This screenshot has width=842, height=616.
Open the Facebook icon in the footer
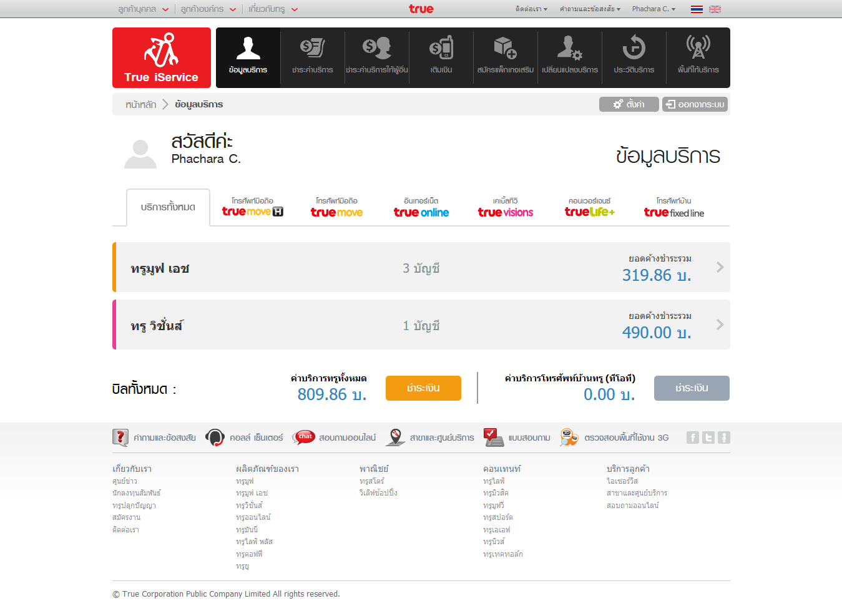(692, 438)
